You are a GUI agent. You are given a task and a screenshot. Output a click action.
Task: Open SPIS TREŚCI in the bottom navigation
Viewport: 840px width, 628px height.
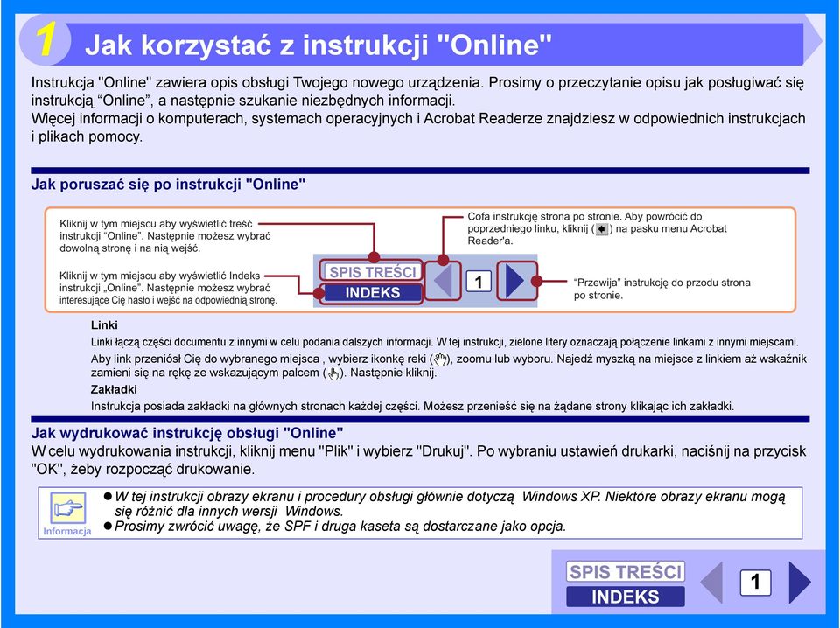(625, 571)
